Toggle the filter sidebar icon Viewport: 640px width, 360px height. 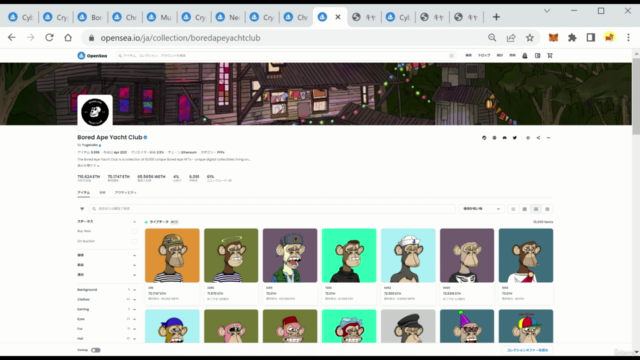[x=82, y=209]
